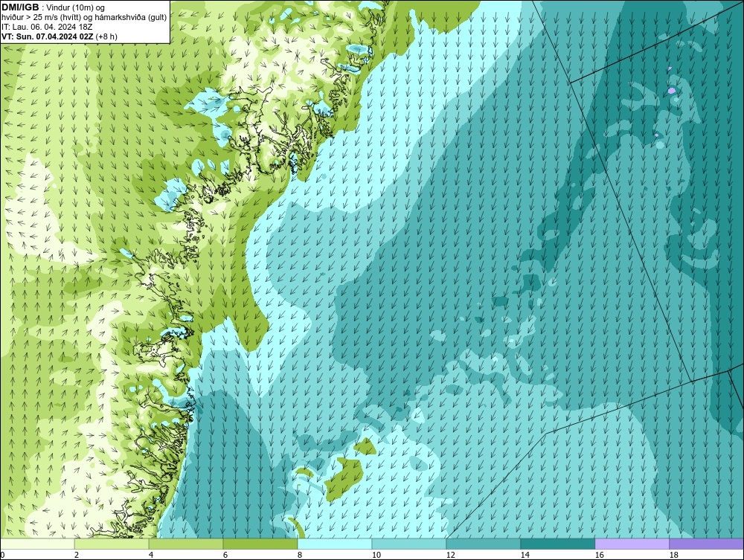The image size is (744, 560).
Task: Click the 6-8 m/s olive green legend swatch
Action: [260, 544]
